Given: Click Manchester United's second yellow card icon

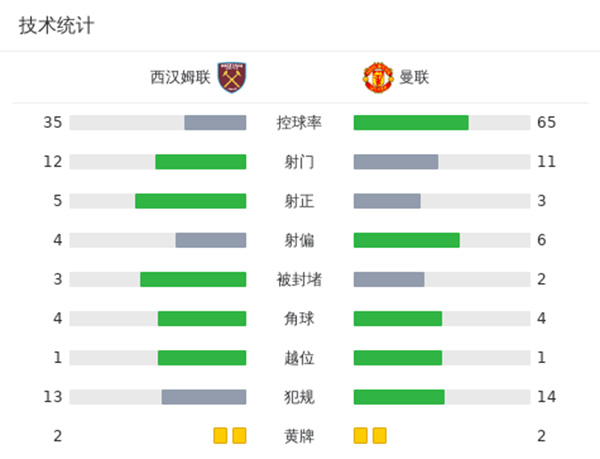Looking at the screenshot, I should pyautogui.click(x=379, y=436).
